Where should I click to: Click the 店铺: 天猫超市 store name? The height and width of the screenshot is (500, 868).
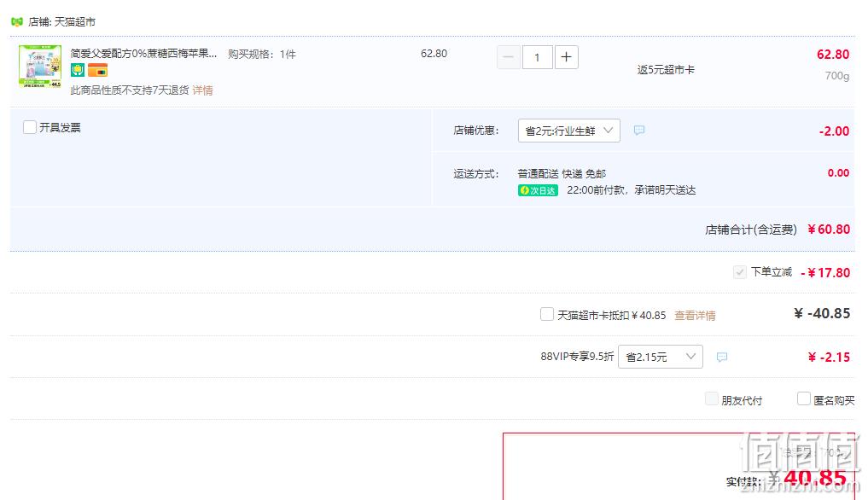[62, 21]
